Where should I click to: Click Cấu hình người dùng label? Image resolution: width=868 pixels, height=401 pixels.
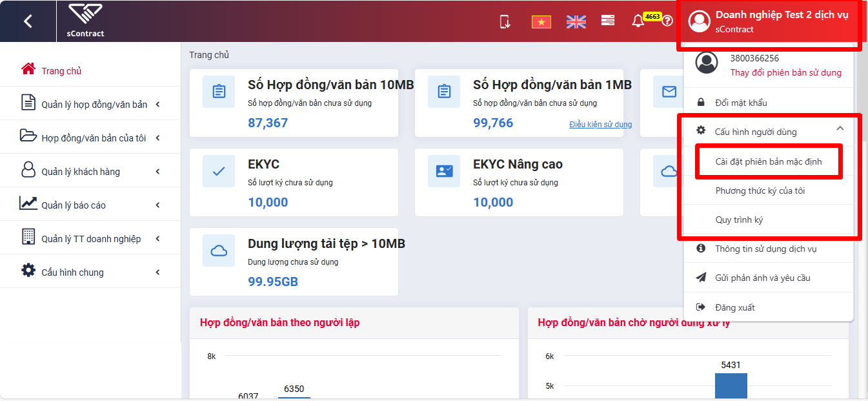tap(755, 132)
